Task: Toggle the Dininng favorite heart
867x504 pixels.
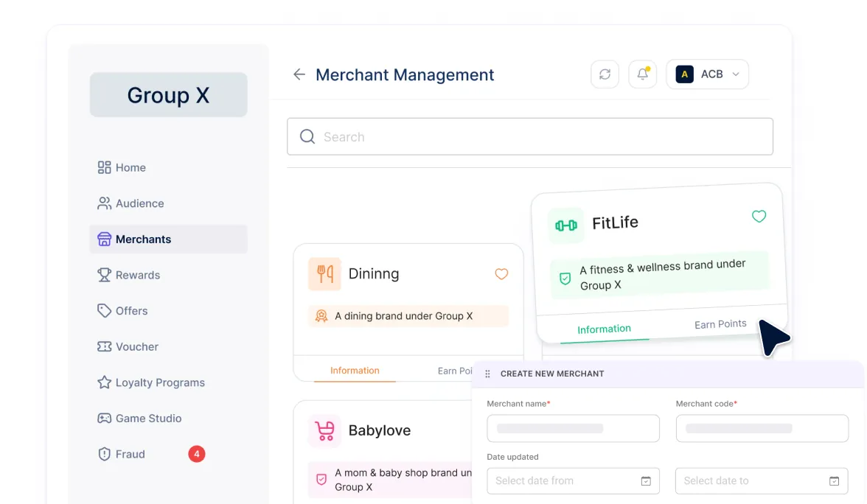Action: [x=501, y=273]
